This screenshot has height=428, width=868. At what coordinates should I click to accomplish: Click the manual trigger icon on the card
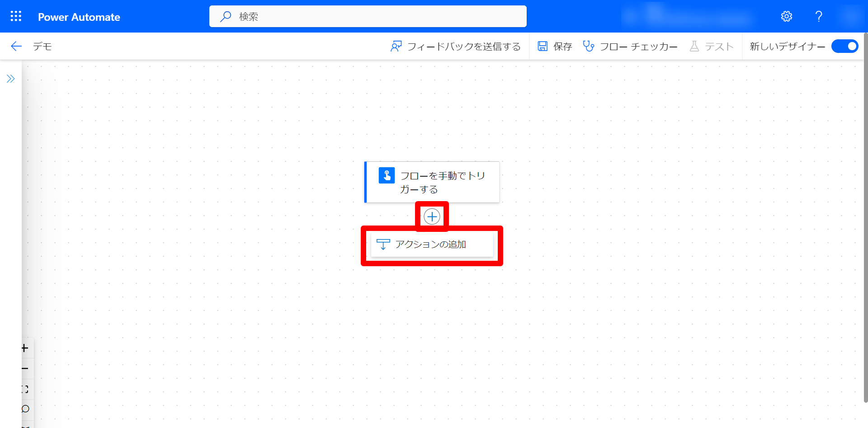tap(387, 175)
